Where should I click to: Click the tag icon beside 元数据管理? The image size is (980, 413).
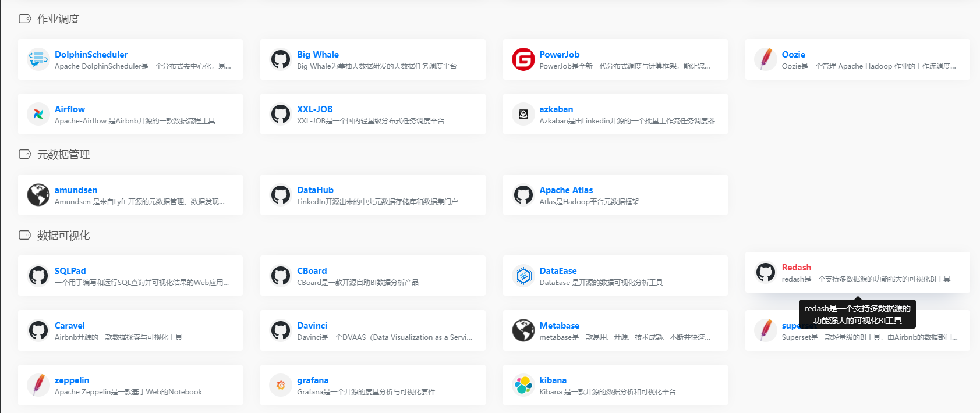25,154
